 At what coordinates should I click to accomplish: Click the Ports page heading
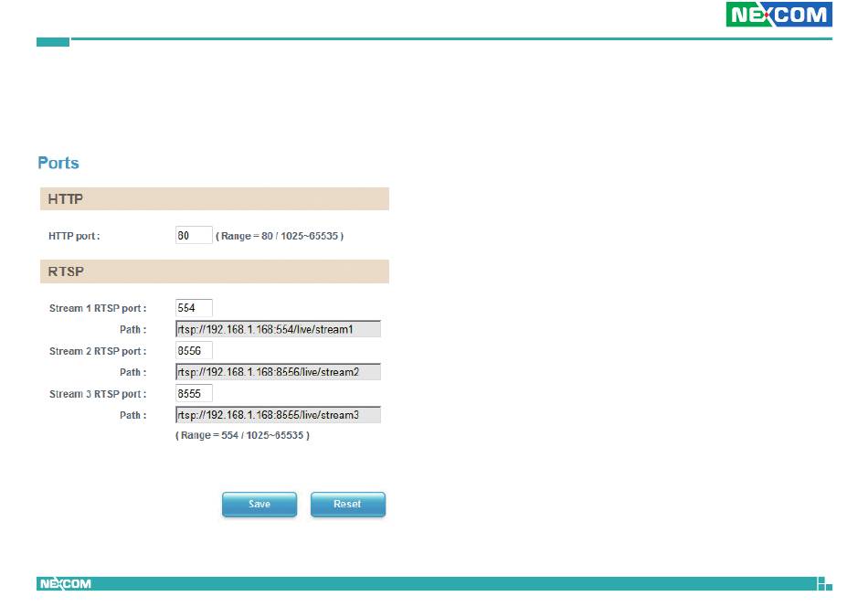click(58, 163)
